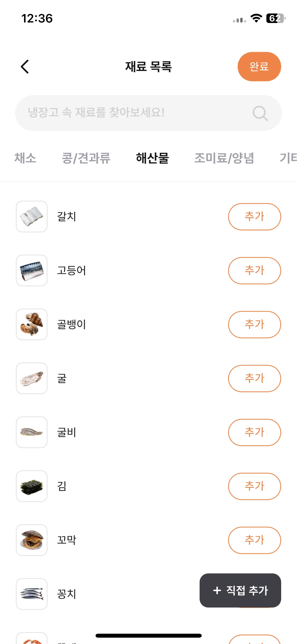Screen dimensions: 297x644
Task: Select the 조미료/양념 tab
Action: (224, 158)
